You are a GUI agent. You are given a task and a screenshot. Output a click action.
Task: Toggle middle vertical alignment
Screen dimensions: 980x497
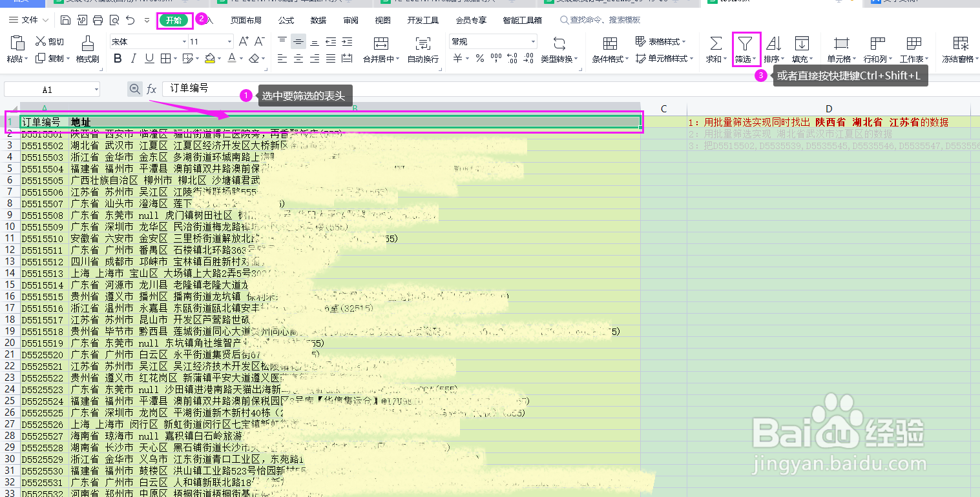(x=298, y=42)
